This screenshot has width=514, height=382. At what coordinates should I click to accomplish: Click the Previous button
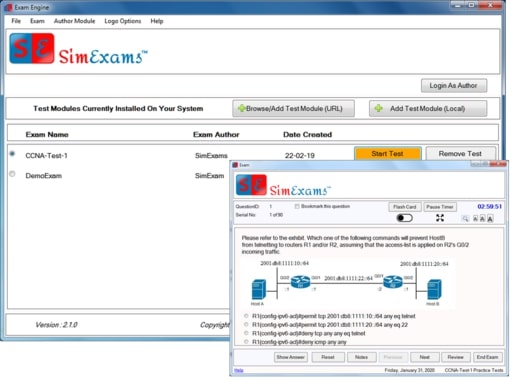pos(393,357)
